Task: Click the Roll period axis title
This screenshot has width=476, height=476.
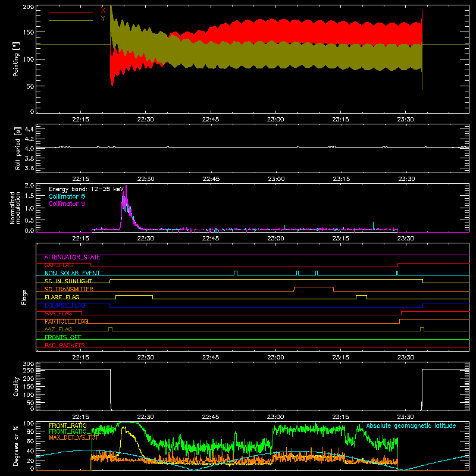Action: [17, 148]
